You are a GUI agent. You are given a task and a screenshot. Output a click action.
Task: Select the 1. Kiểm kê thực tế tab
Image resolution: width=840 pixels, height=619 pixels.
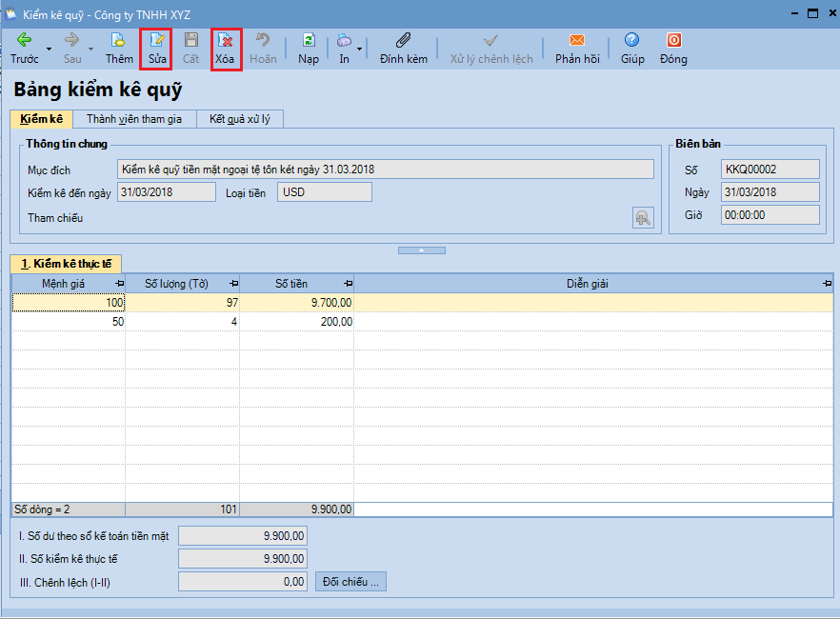[x=66, y=264]
